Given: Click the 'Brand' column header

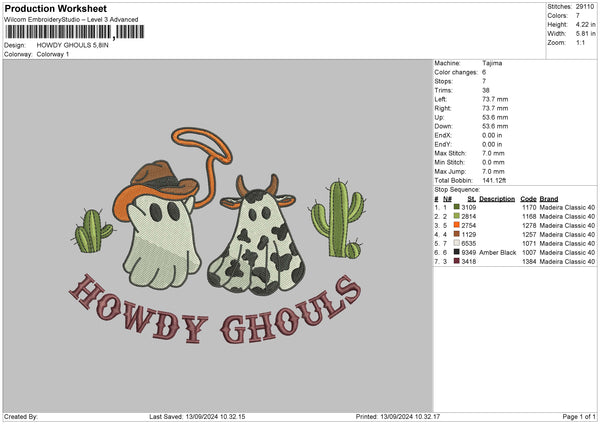Looking at the screenshot, I should [549, 199].
